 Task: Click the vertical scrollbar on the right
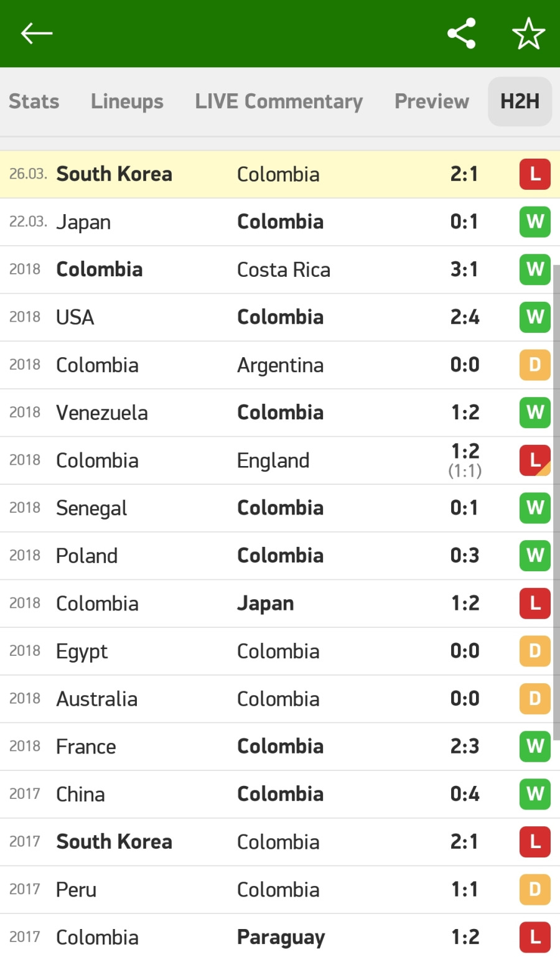[557, 503]
